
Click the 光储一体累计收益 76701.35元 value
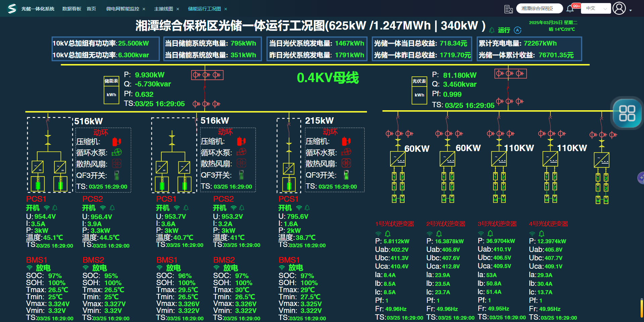pyautogui.click(x=556, y=55)
